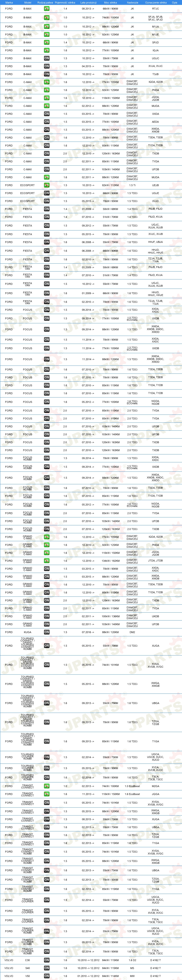Click the diesel icon in the UKDB row
Image resolution: width=182 pixels, height=980 pixels.
point(47,616)
